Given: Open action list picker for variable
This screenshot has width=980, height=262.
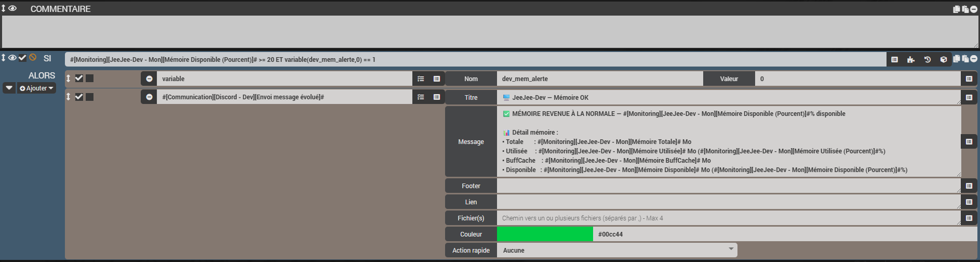Looking at the screenshot, I should [421, 78].
